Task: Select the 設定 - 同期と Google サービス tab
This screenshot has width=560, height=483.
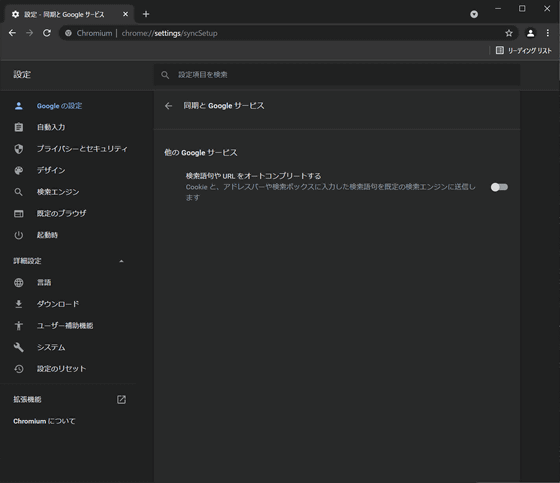Action: tap(70, 14)
